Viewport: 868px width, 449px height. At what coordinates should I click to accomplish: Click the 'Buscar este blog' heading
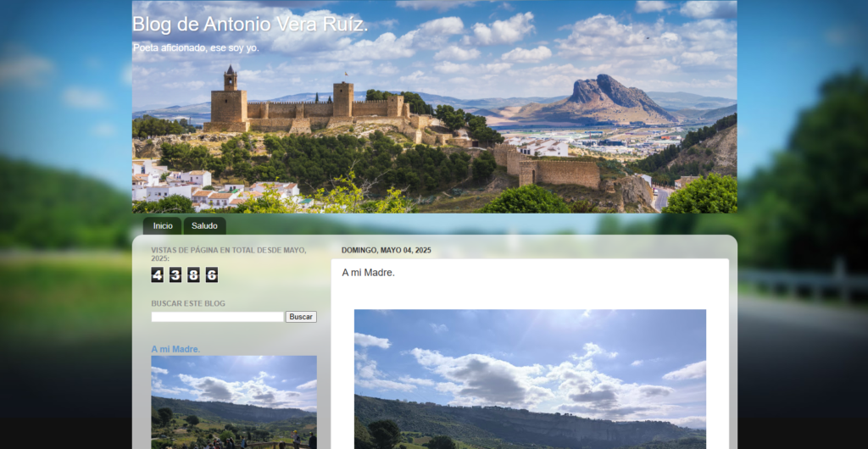(x=188, y=303)
